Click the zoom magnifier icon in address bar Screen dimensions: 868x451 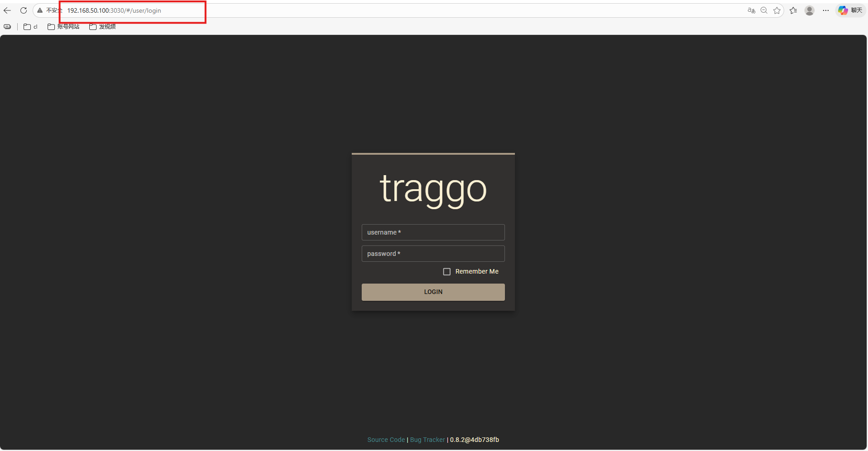(x=764, y=10)
